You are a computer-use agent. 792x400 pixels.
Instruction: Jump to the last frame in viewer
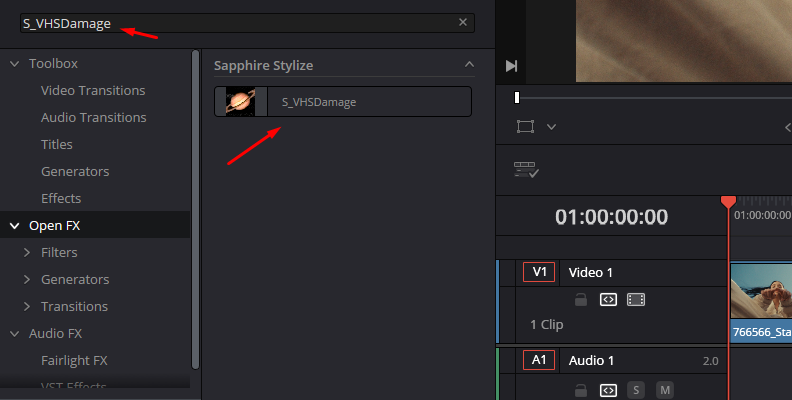511,66
